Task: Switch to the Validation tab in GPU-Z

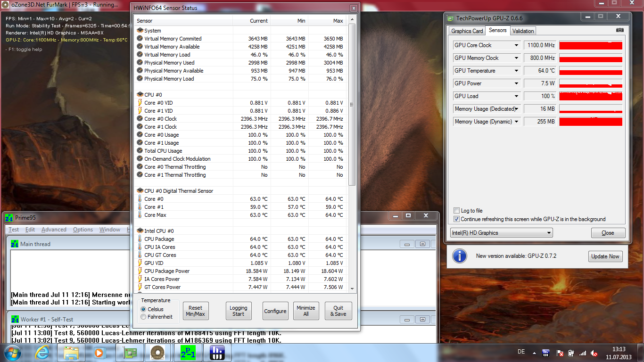Action: [523, 31]
